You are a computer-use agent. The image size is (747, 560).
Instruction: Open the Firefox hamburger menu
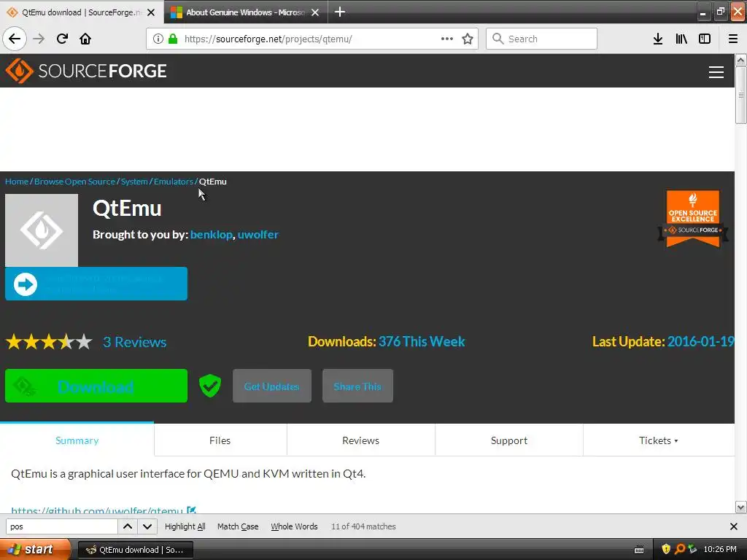pos(733,39)
